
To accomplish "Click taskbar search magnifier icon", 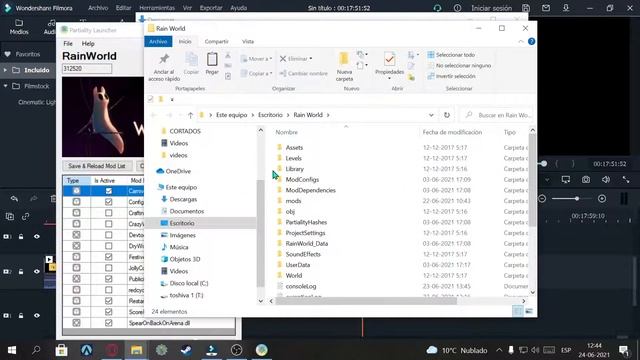I will click(36, 350).
